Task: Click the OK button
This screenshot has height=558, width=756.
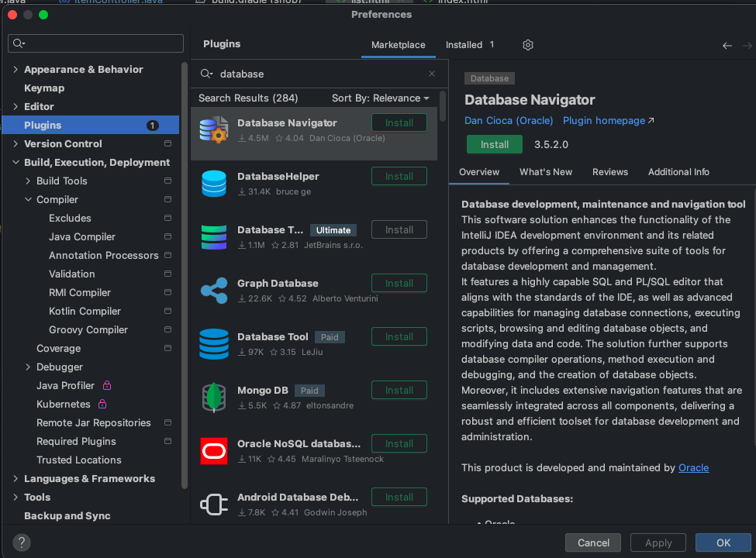Action: [x=723, y=542]
